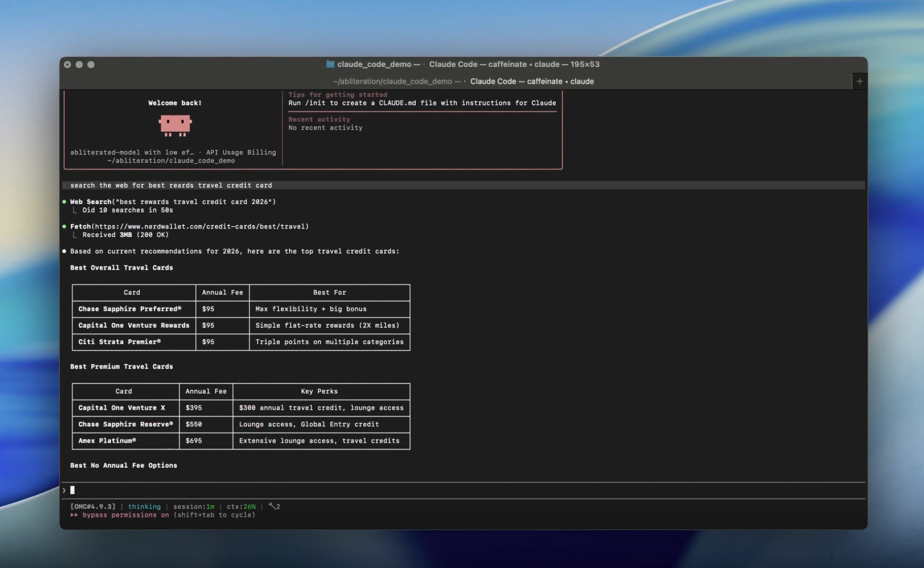Click the Web Search query text

pos(193,202)
